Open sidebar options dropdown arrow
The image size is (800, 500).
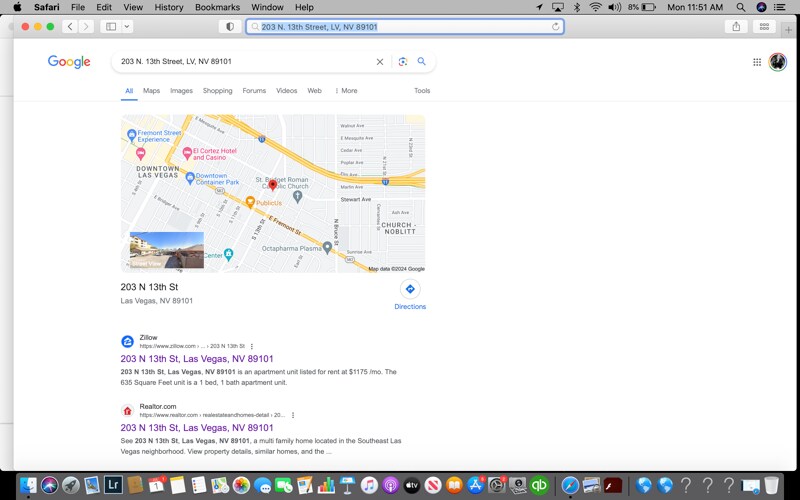pos(127,27)
